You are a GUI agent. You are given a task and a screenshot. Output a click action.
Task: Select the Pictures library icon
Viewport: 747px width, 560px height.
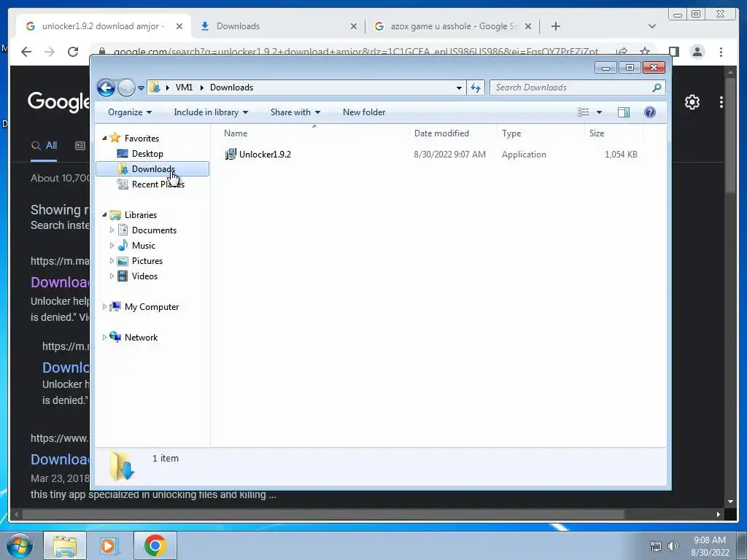point(123,261)
